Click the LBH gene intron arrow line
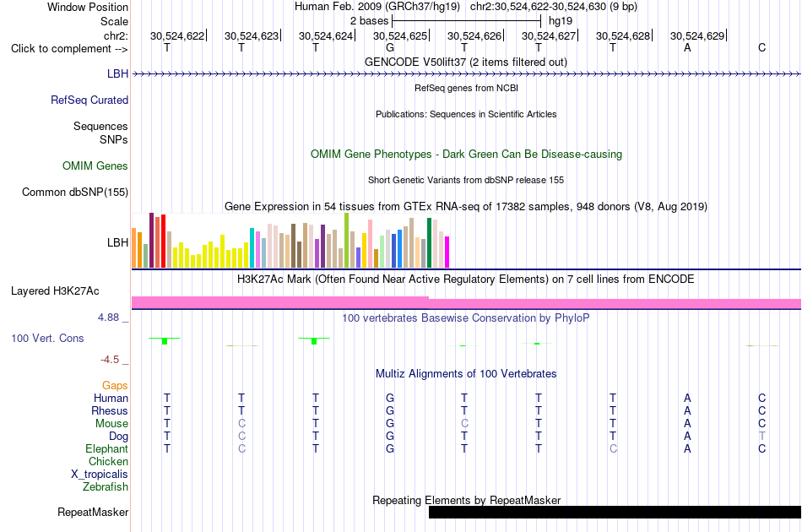This screenshot has width=802, height=532. pyautogui.click(x=466, y=74)
